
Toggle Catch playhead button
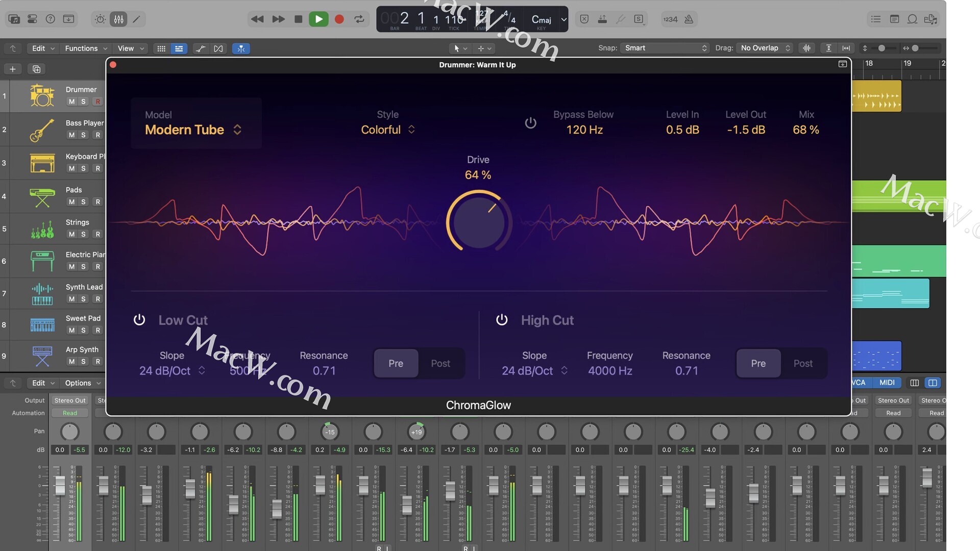tap(241, 48)
